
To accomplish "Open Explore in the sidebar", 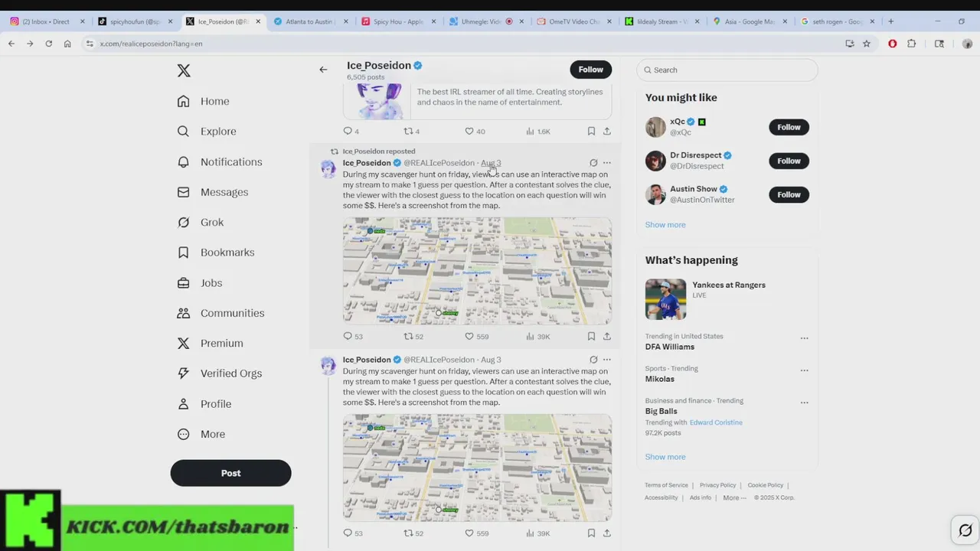I will (207, 132).
